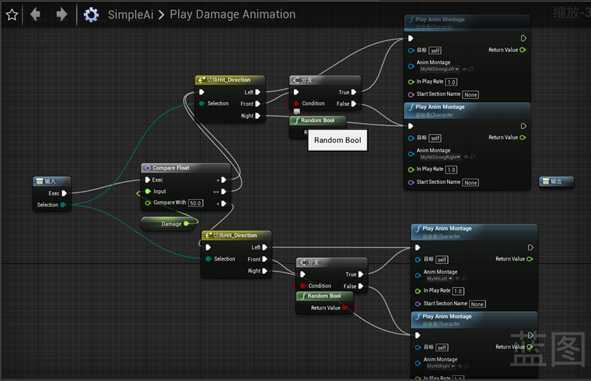Edit Start Section Name field on top montage node
591x381 pixels.
(470, 95)
